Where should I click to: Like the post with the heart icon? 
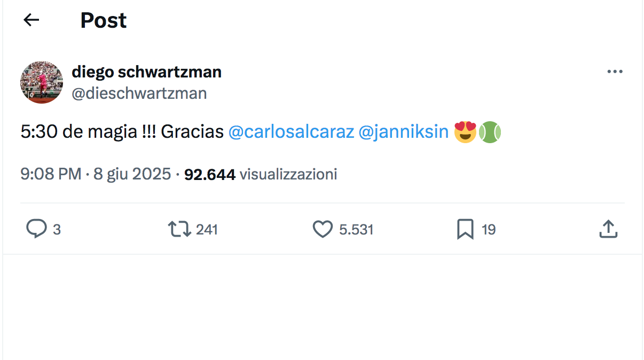(x=323, y=230)
